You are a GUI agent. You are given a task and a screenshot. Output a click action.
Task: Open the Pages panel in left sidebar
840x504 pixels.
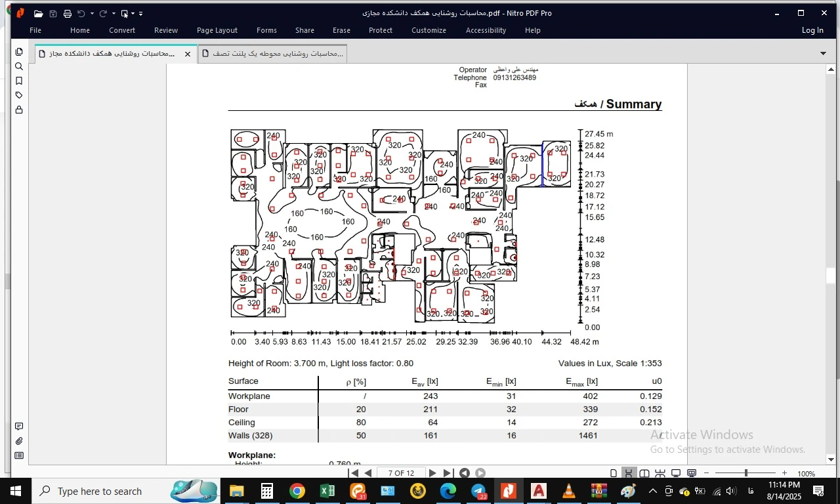[x=19, y=52]
